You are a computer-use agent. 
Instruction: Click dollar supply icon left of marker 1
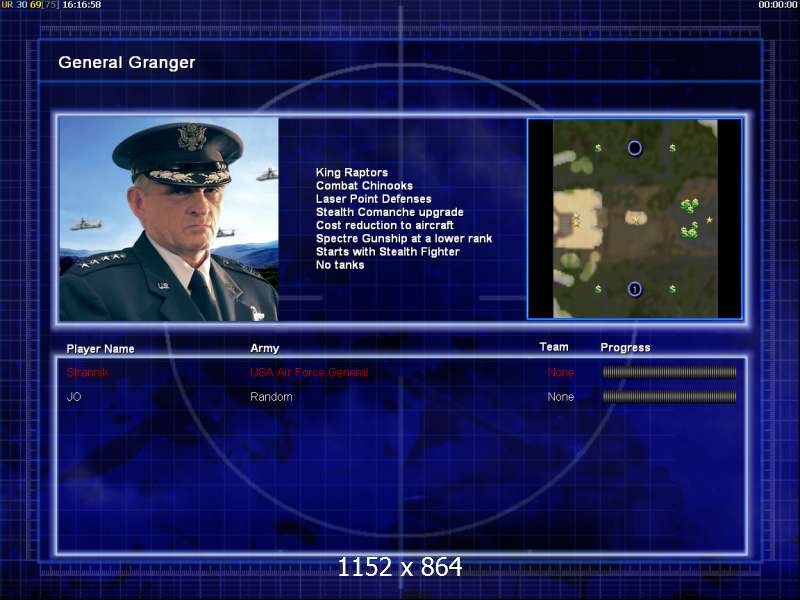click(x=598, y=289)
